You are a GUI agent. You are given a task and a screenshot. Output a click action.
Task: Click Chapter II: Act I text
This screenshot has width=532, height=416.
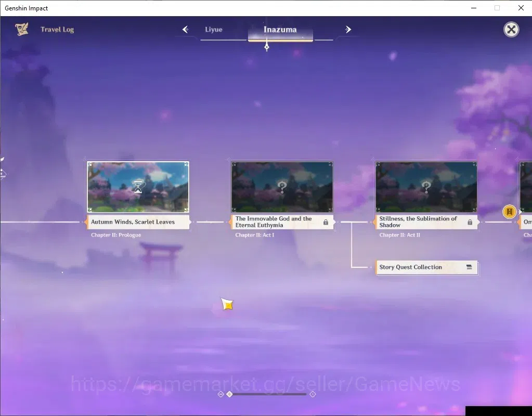255,235
